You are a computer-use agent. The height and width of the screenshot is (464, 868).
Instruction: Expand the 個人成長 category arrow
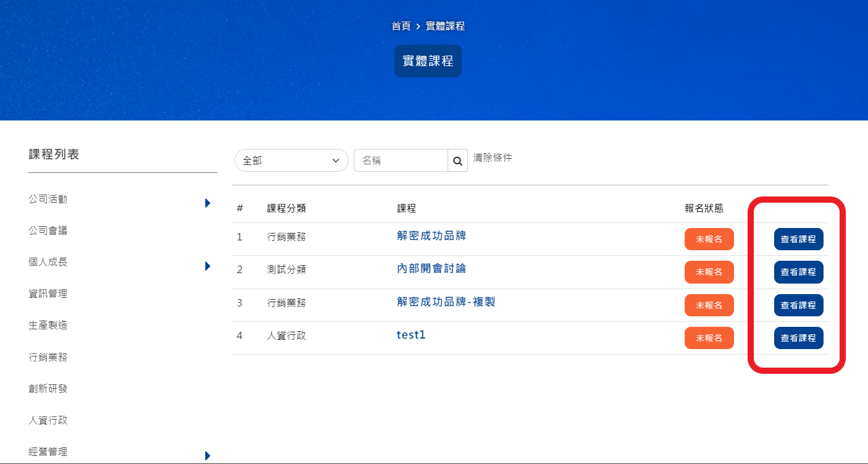point(207,266)
